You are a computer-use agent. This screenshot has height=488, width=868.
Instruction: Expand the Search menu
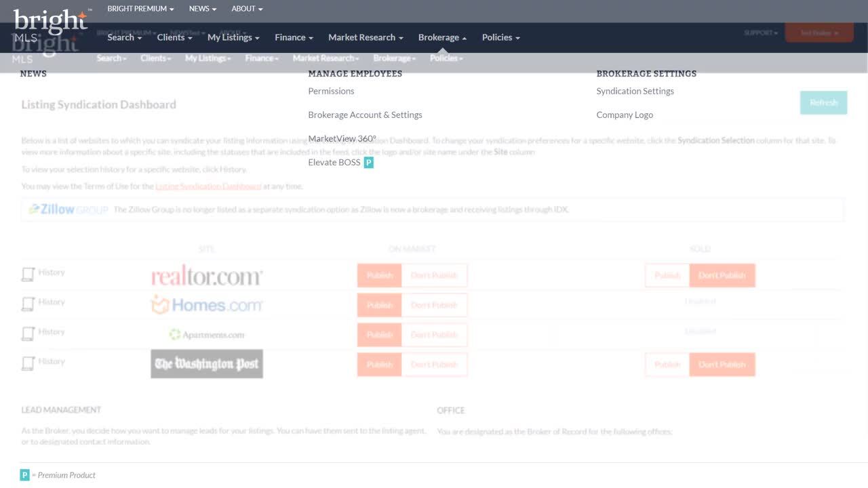pyautogui.click(x=125, y=37)
